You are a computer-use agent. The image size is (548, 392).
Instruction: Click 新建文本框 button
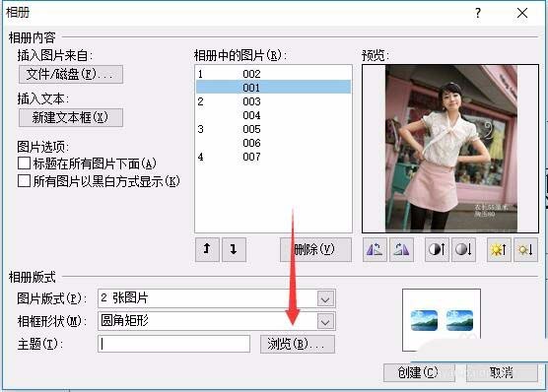(71, 117)
